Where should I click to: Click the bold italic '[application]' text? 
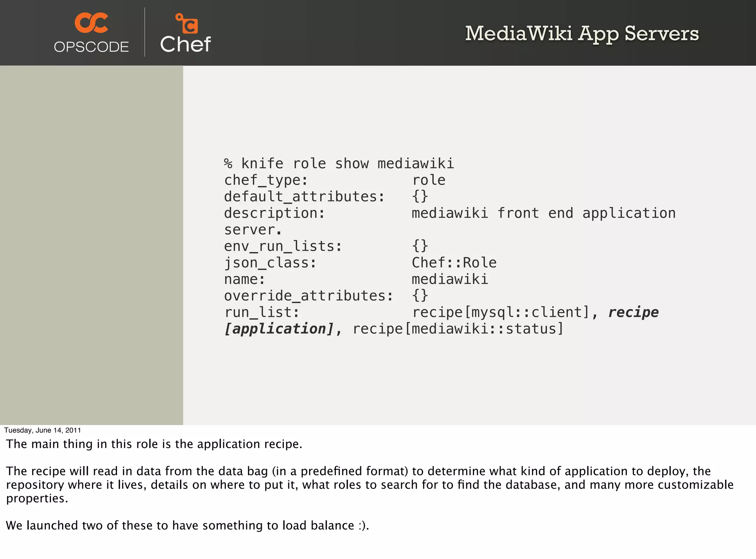pyautogui.click(x=279, y=329)
